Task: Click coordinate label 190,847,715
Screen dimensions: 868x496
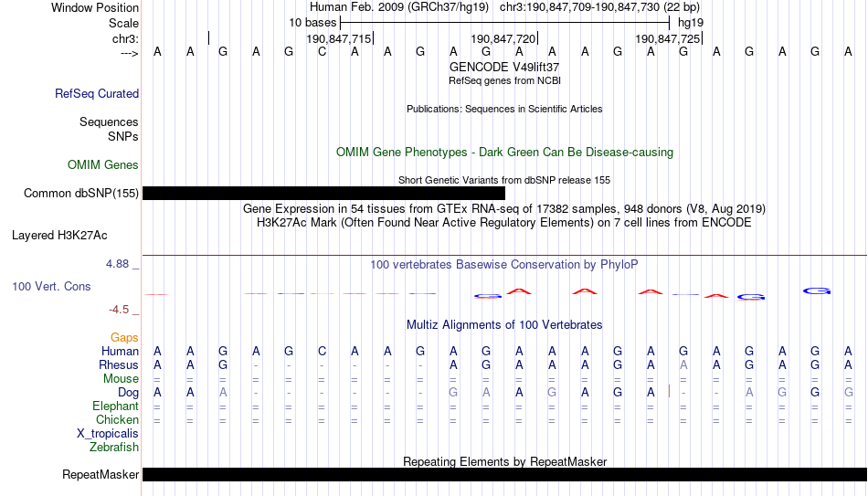Action: coord(338,38)
